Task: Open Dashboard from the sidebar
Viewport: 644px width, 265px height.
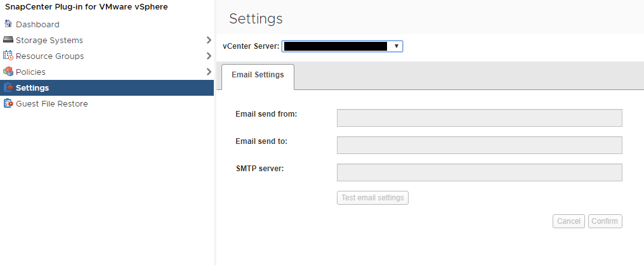Action: (x=37, y=24)
